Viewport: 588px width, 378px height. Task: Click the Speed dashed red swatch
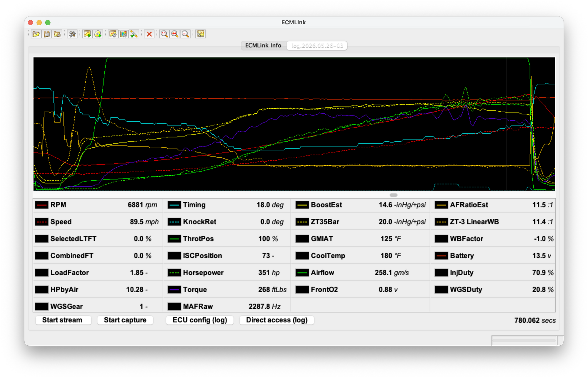[41, 222]
